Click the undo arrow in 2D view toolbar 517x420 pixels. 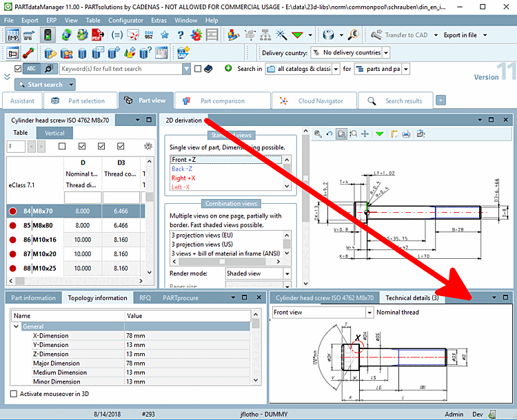click(x=330, y=134)
